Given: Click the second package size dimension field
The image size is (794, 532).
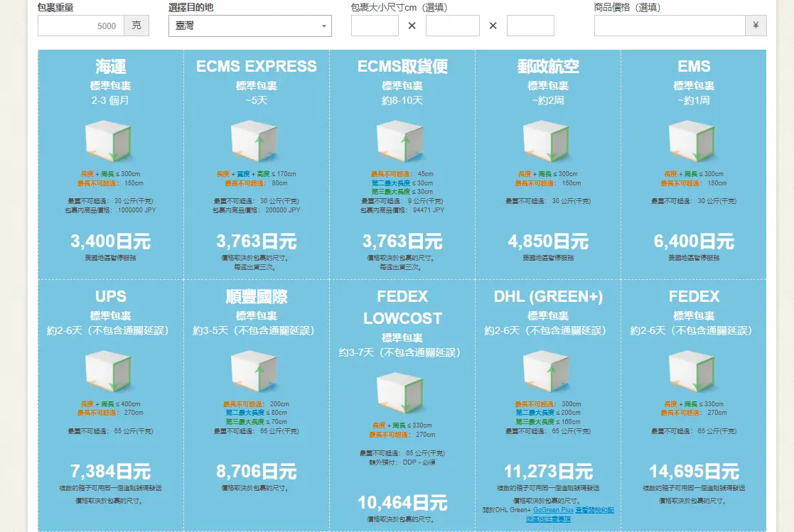Looking at the screenshot, I should point(453,26).
